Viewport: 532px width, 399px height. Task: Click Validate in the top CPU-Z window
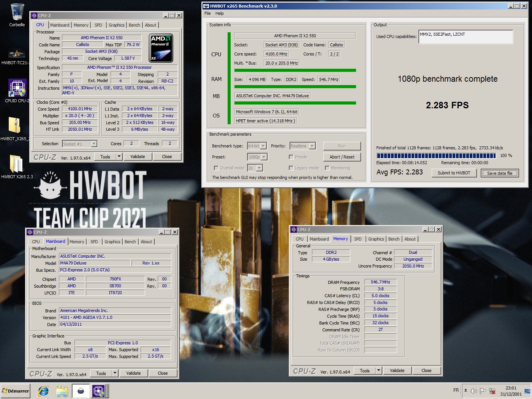click(138, 157)
